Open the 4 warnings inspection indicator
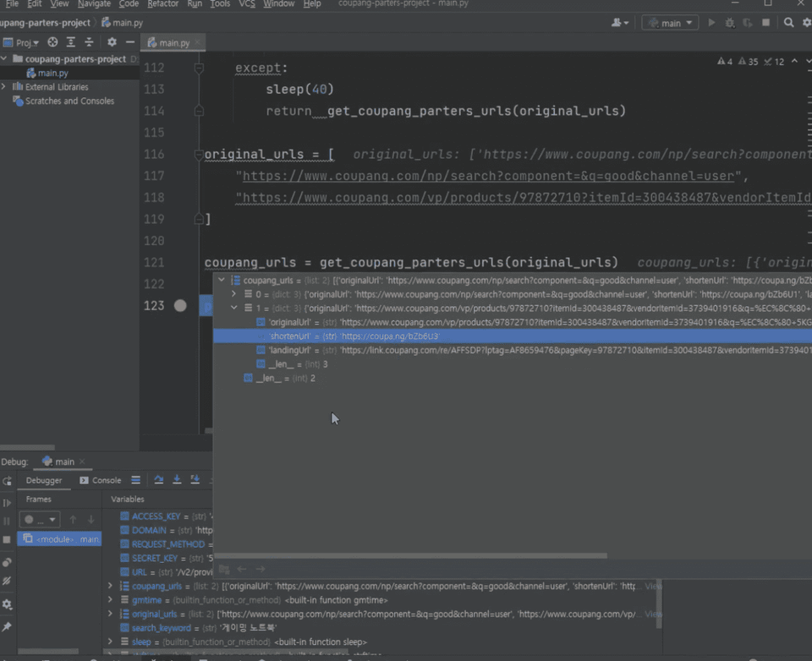The image size is (812, 661). [725, 62]
